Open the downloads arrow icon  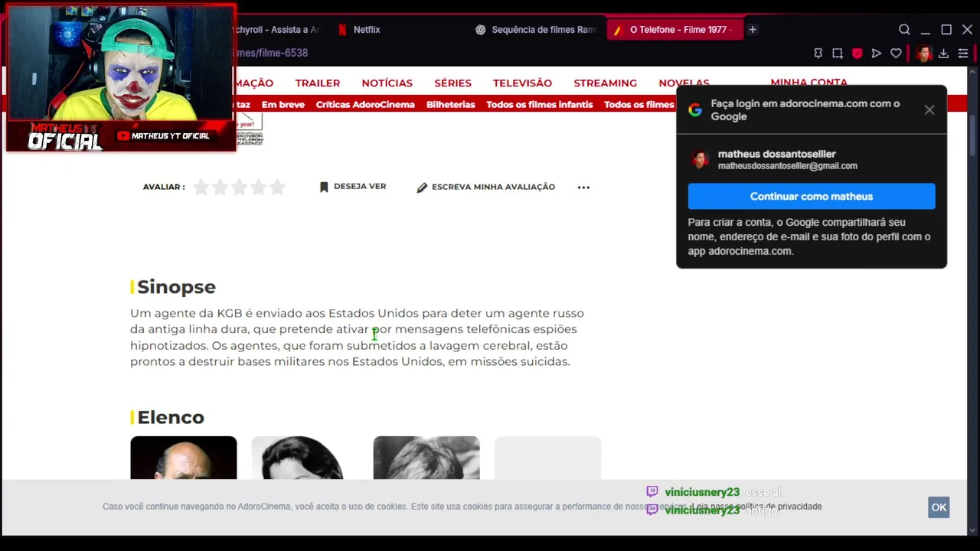[943, 54]
